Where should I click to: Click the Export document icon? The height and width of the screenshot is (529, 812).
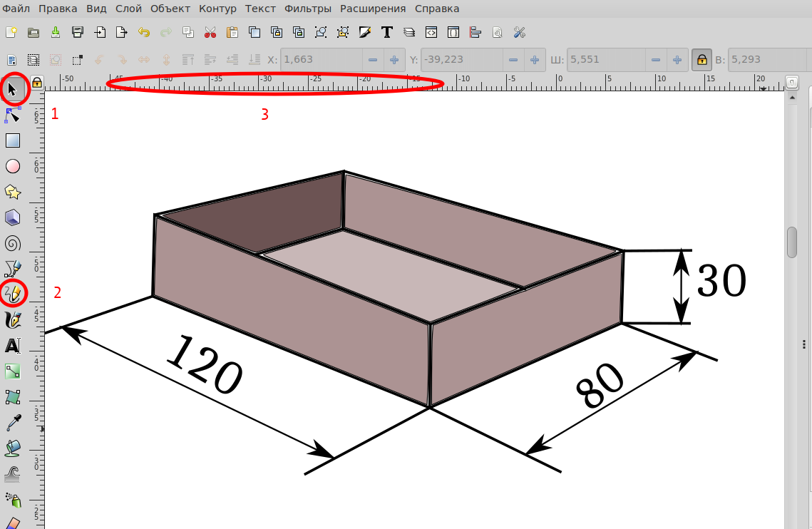[122, 33]
